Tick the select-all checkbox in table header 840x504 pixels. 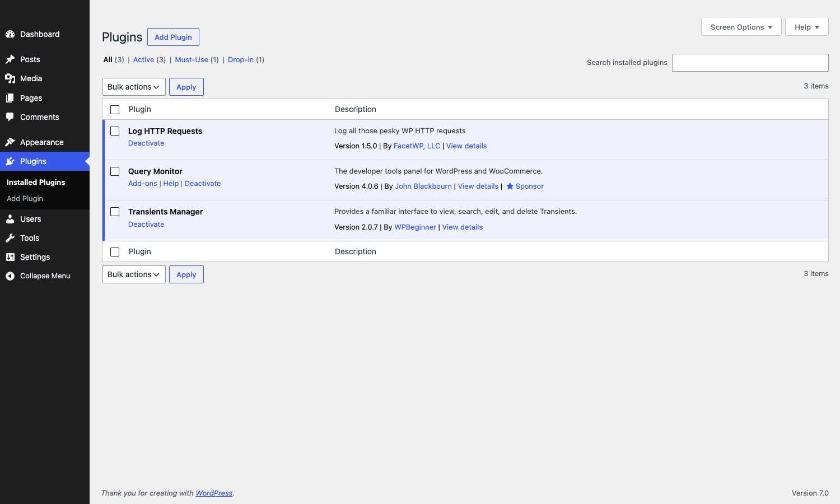tap(115, 110)
